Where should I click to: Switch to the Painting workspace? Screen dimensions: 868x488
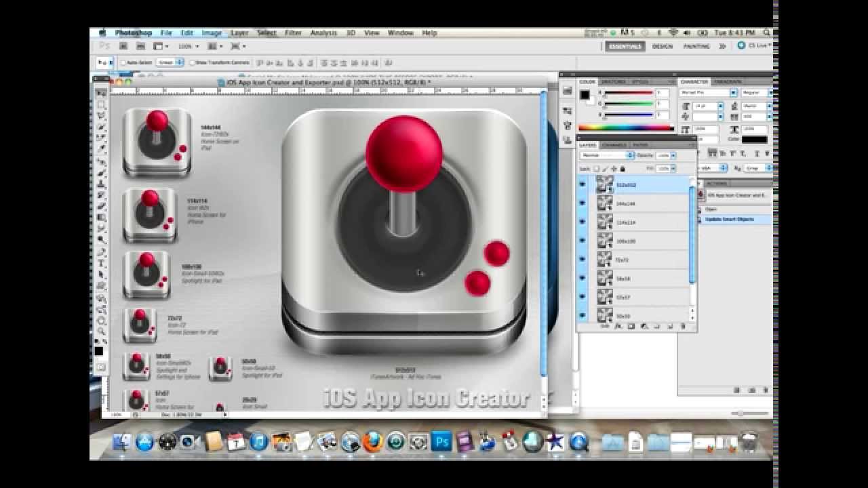696,46
